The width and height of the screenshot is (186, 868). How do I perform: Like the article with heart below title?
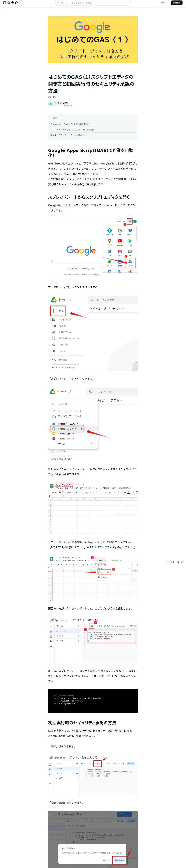(50, 97)
